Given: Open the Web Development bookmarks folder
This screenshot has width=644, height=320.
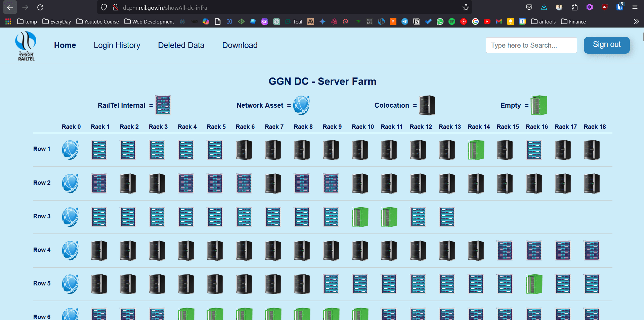Looking at the screenshot, I should point(149,21).
